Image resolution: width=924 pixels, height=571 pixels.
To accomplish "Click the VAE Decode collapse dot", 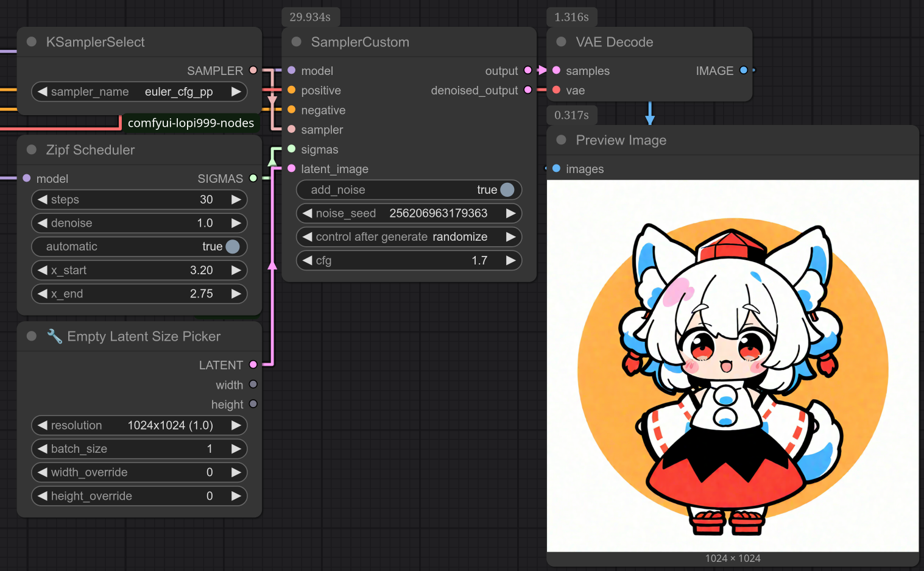I will 562,42.
